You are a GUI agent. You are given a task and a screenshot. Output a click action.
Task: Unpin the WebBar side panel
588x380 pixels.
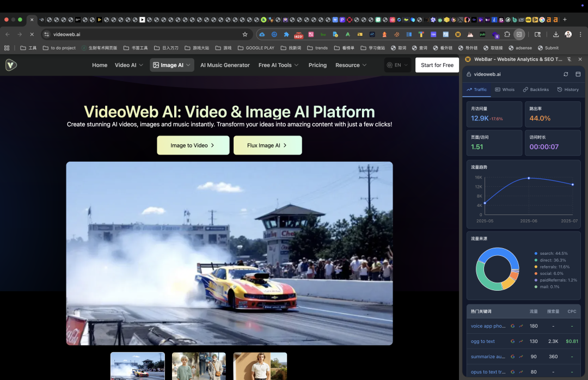569,59
